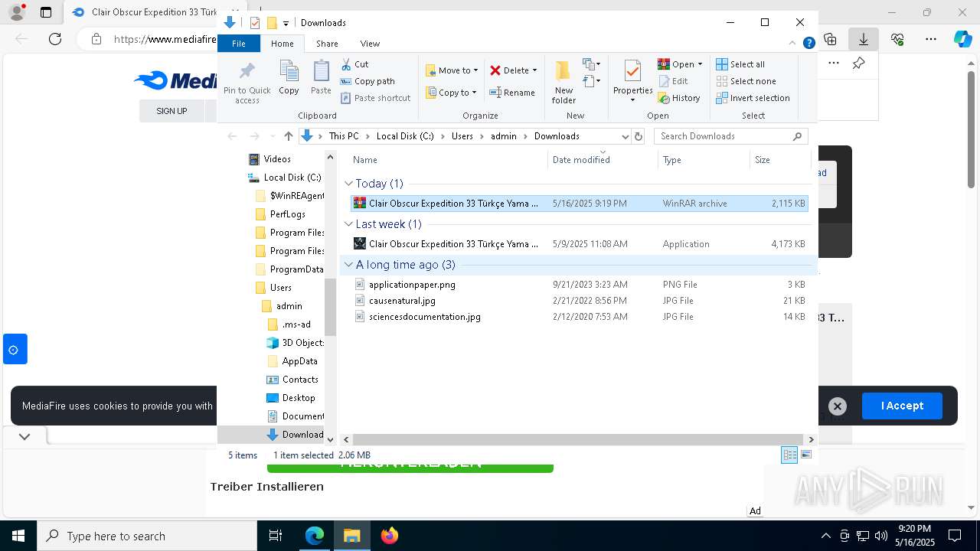Click Local Disk (C:) in address path
Image resolution: width=980 pixels, height=551 pixels.
pos(405,136)
